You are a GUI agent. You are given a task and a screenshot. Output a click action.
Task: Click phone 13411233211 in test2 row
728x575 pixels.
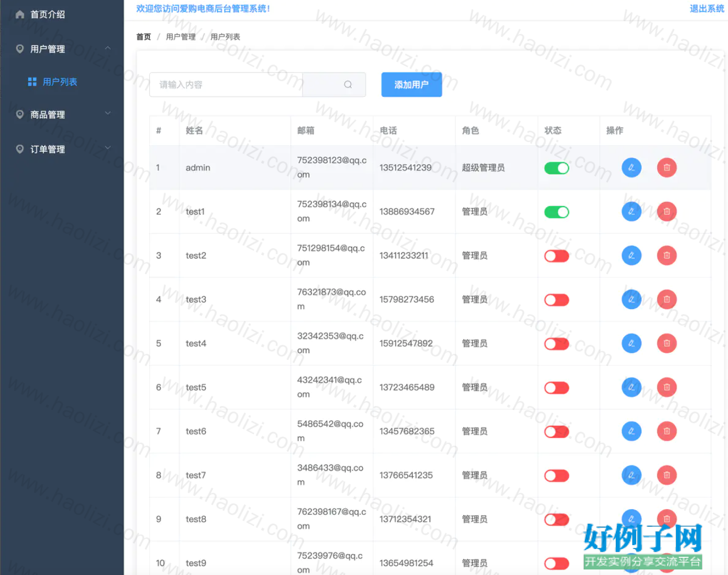404,255
